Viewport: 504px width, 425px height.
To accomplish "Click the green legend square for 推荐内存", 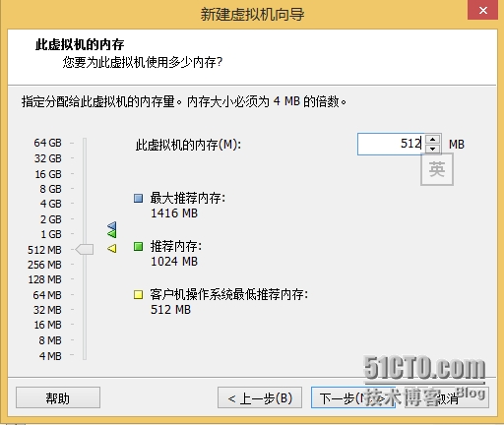I will [x=138, y=246].
